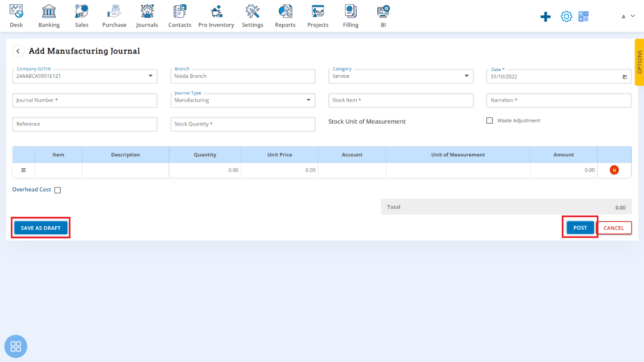Click the Journal Number field
This screenshot has width=644, height=362.
click(85, 100)
